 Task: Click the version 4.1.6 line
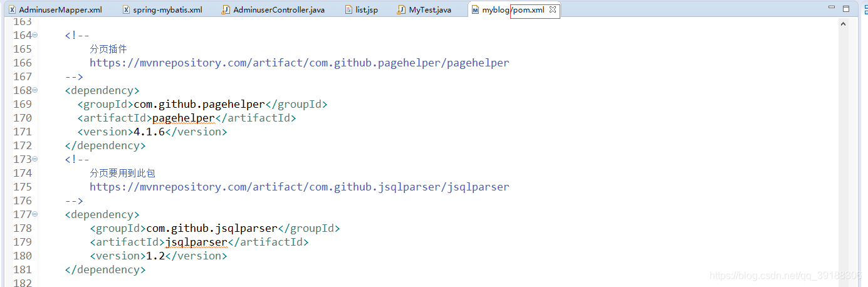152,132
